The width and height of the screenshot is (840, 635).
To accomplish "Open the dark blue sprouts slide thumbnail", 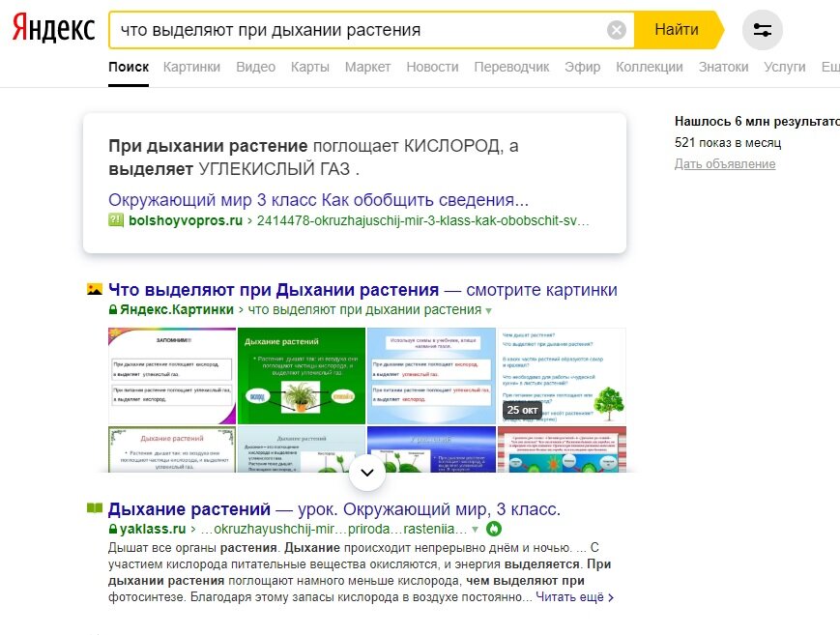I will [x=431, y=449].
